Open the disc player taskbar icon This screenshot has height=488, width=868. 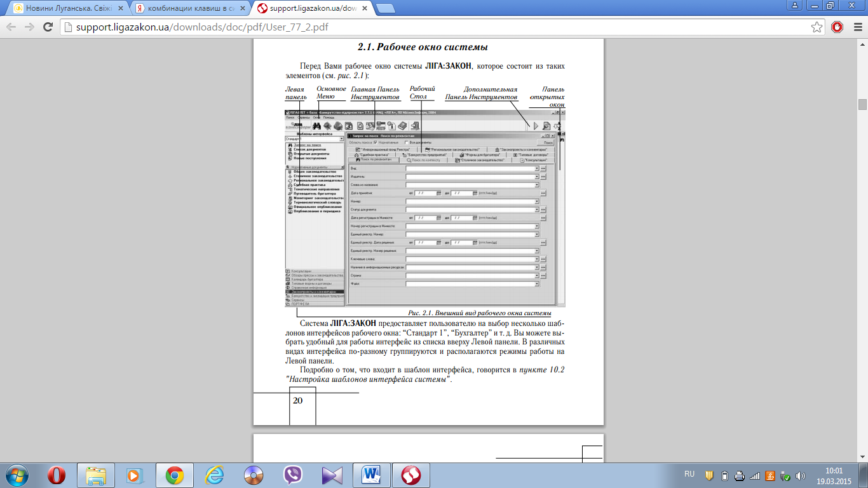254,475
